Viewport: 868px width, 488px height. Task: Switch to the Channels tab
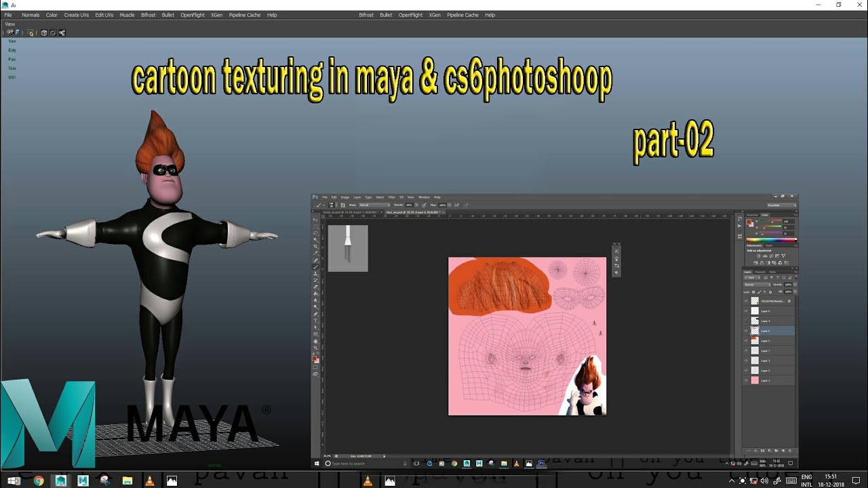pos(760,272)
